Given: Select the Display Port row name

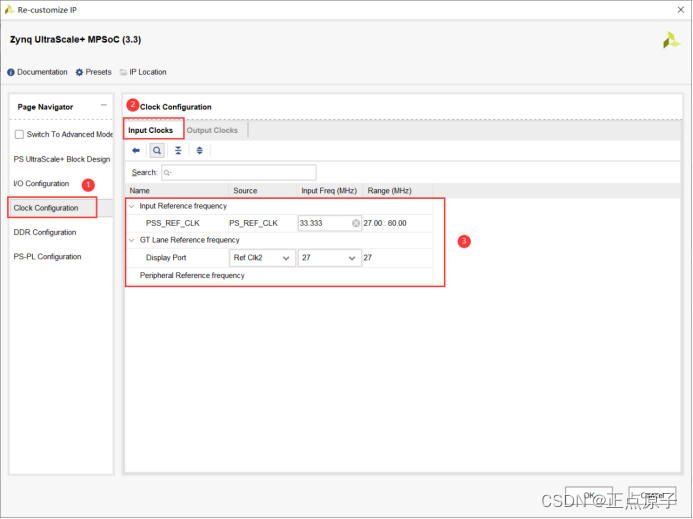Looking at the screenshot, I should pyautogui.click(x=166, y=258).
